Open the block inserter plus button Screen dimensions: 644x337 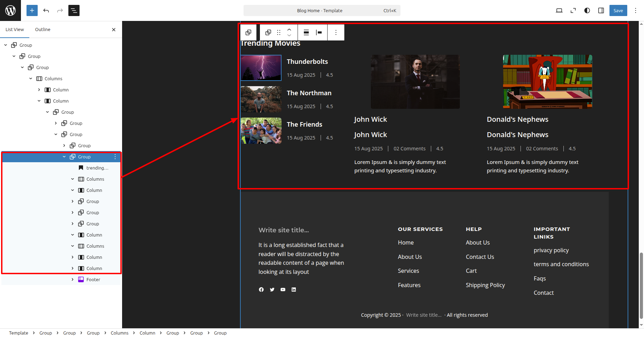pyautogui.click(x=32, y=10)
